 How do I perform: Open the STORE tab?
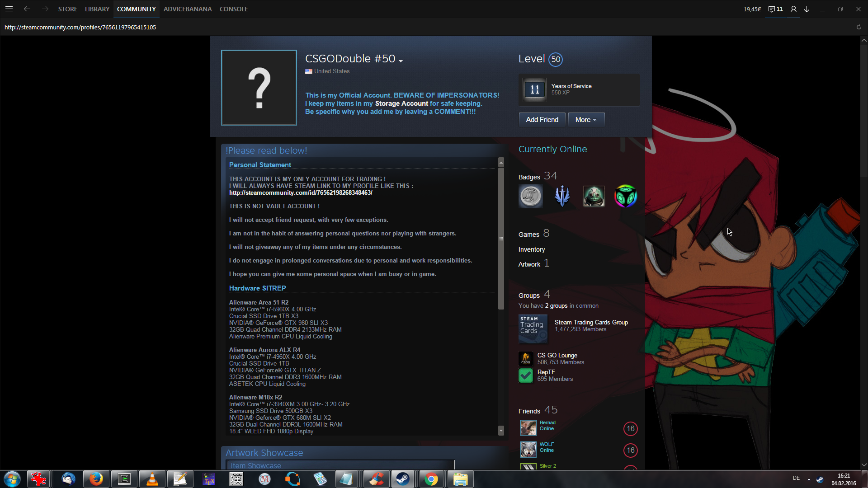(67, 9)
